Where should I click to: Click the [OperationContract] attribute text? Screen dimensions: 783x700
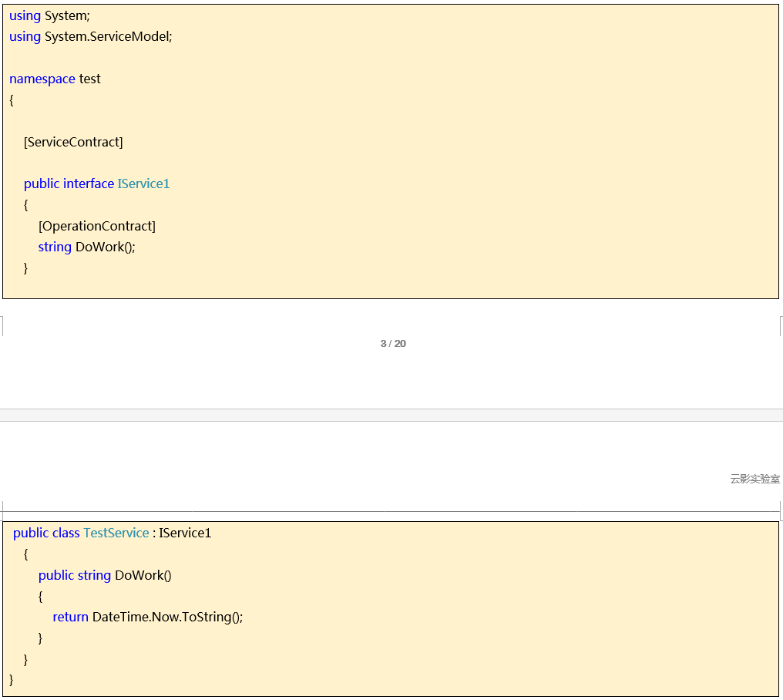tap(97, 227)
